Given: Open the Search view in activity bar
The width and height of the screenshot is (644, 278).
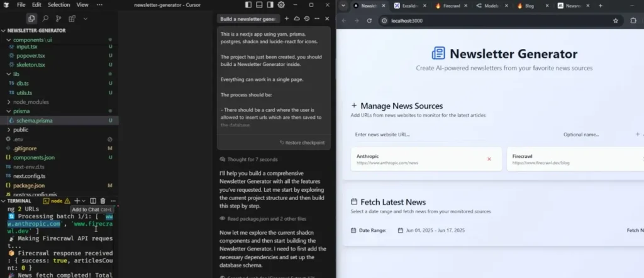Looking at the screenshot, I should click(45, 19).
